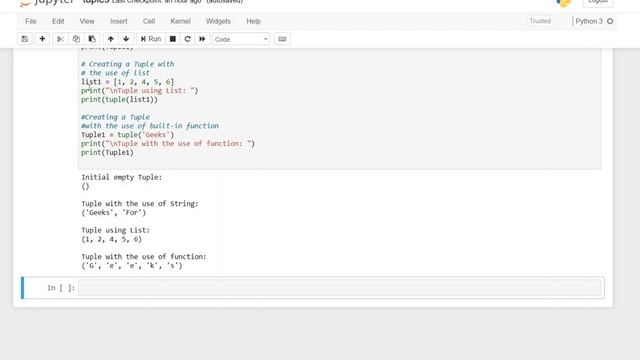Click the final print(Tuple1) code line
Viewport: 640px width, 360px height.
[x=107, y=152]
